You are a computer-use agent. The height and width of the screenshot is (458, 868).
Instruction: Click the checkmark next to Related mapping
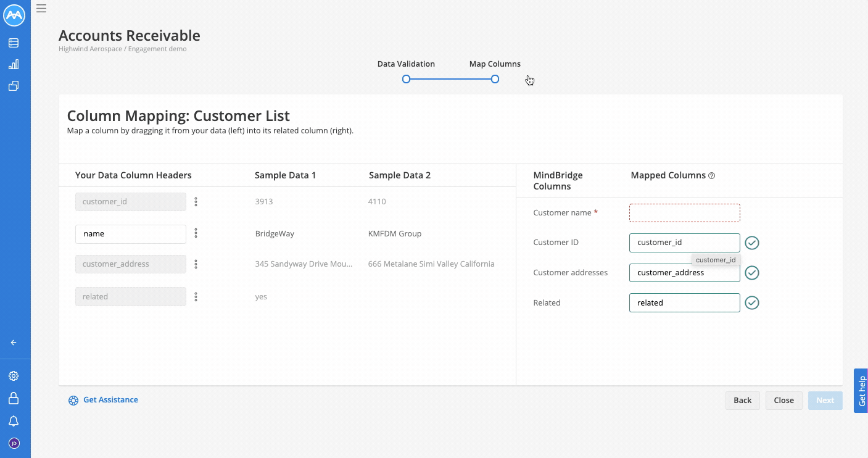[752, 302]
